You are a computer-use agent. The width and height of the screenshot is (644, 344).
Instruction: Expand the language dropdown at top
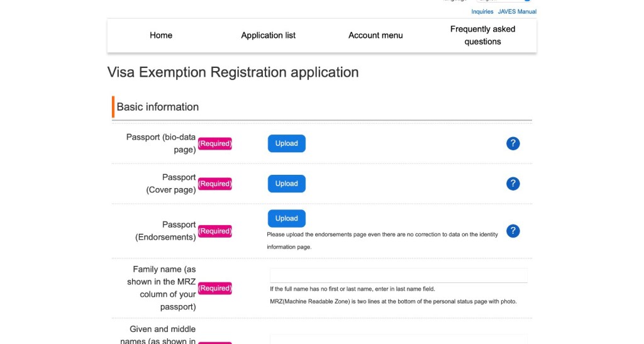pyautogui.click(x=503, y=1)
